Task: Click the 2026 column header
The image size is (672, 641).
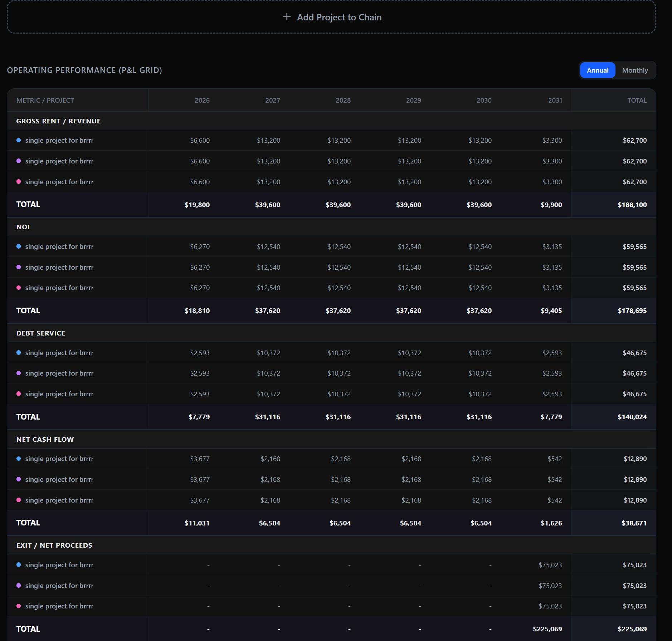Action: coord(202,101)
